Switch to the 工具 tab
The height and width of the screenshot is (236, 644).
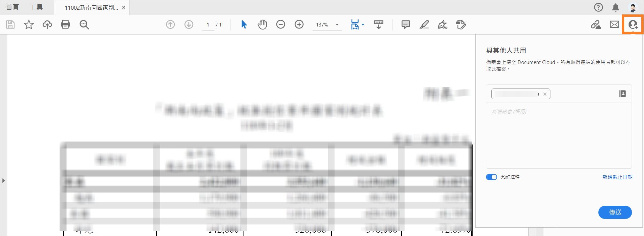click(36, 7)
